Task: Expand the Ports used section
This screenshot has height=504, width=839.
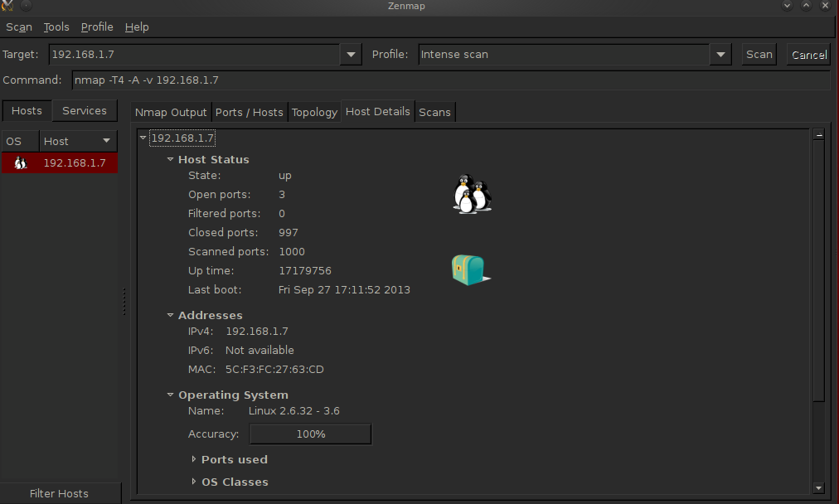Action: [x=194, y=459]
